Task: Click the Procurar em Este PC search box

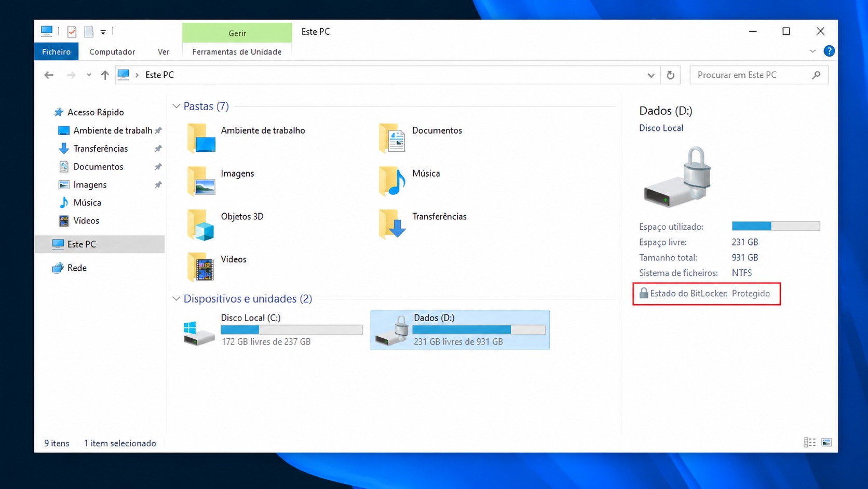Action: point(758,75)
